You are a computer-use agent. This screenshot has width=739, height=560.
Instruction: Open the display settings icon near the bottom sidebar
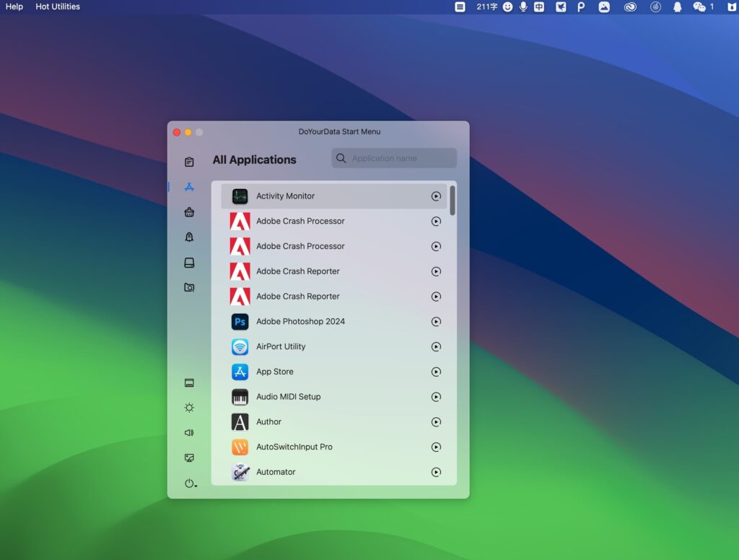188,382
